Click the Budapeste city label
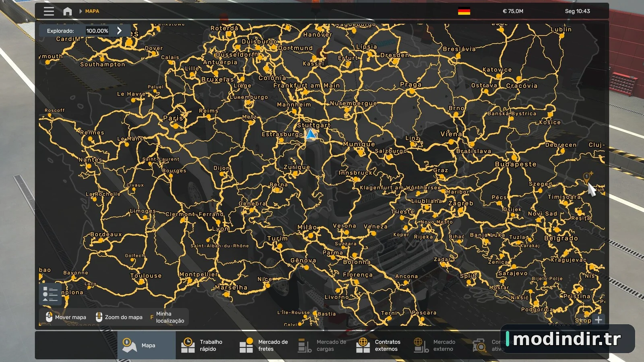 click(x=516, y=164)
